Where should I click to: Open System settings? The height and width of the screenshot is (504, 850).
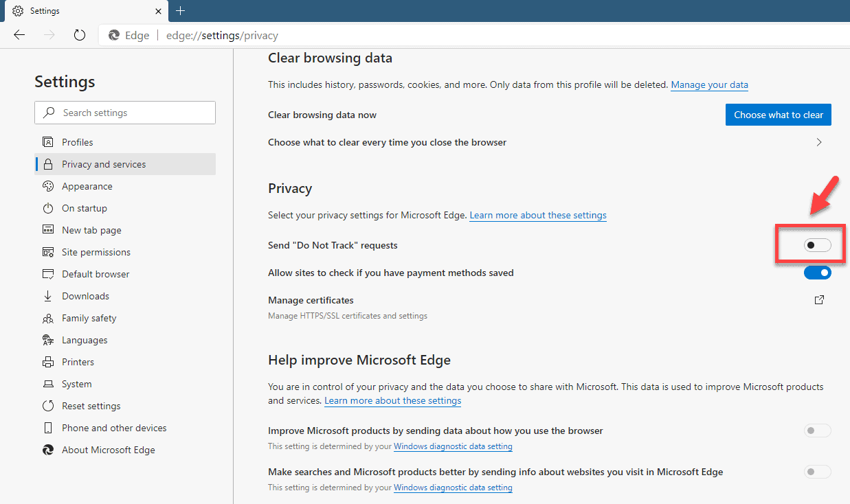[125, 384]
